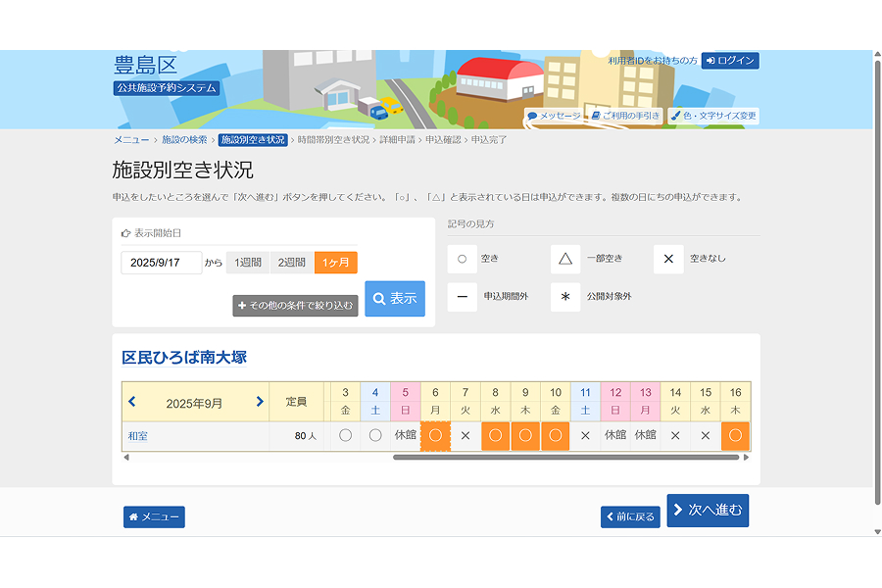The image size is (882, 588).
Task: Click the メニュー home button at bottom
Action: (x=154, y=517)
